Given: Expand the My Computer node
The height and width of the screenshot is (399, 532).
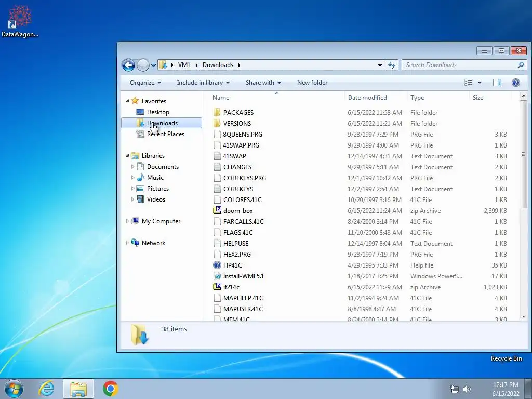Looking at the screenshot, I should (127, 221).
